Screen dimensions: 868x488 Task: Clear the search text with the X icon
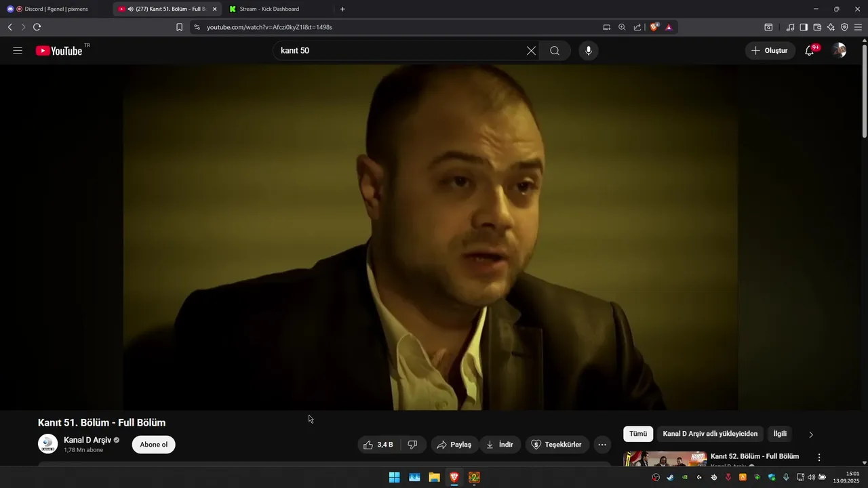click(531, 51)
